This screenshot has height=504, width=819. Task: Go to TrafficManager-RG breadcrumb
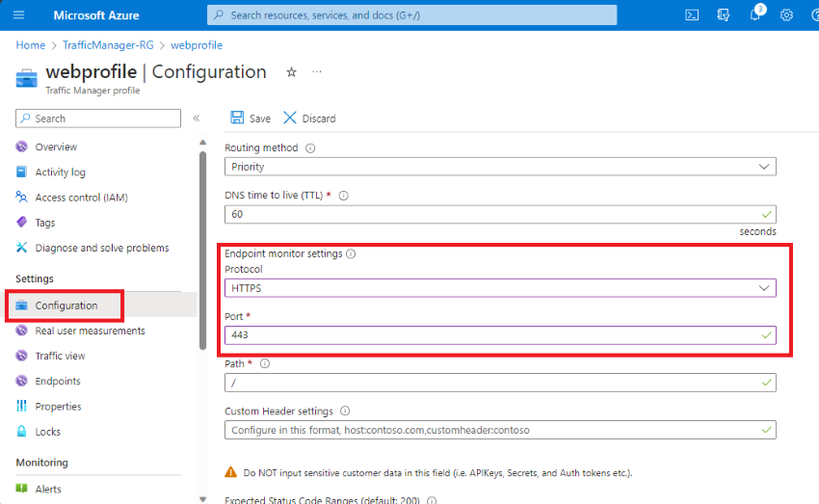tap(108, 45)
